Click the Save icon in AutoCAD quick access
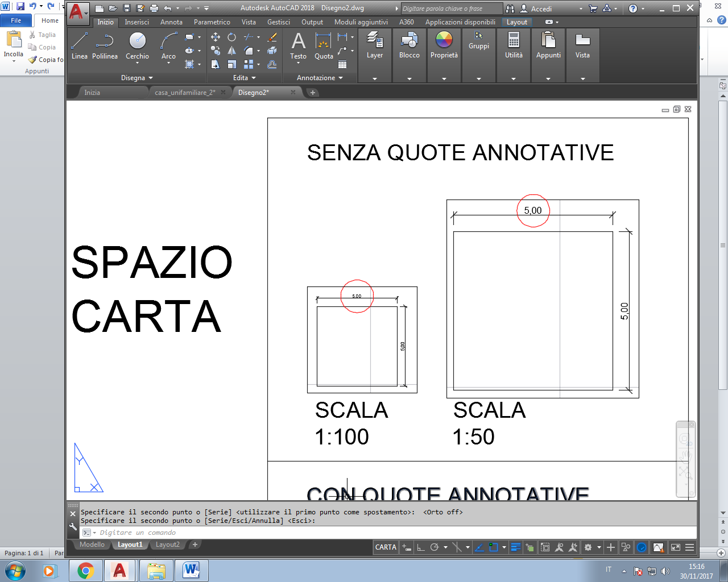Image resolution: width=728 pixels, height=582 pixels. 126,8
